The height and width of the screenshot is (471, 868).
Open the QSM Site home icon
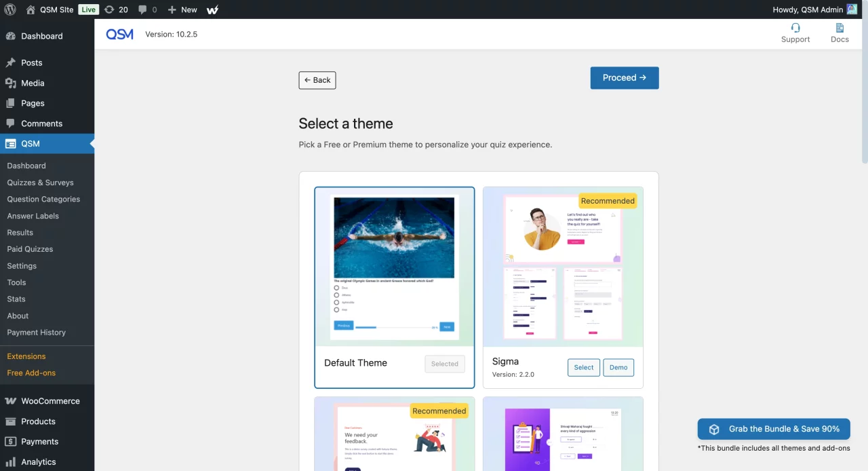coord(31,10)
